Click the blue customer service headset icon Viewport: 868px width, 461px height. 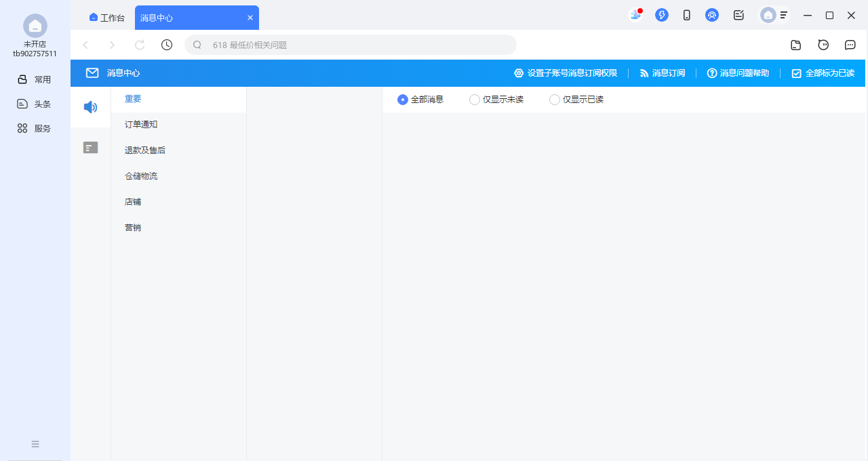(712, 15)
